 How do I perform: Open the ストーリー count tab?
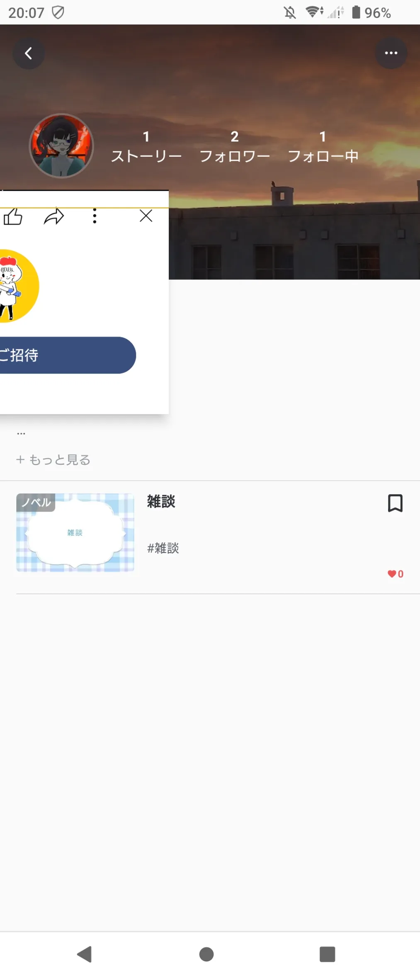click(x=146, y=147)
